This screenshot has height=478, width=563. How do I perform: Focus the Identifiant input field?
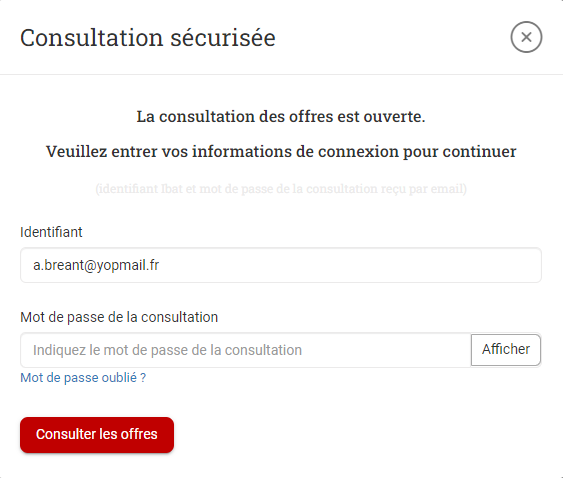281,265
